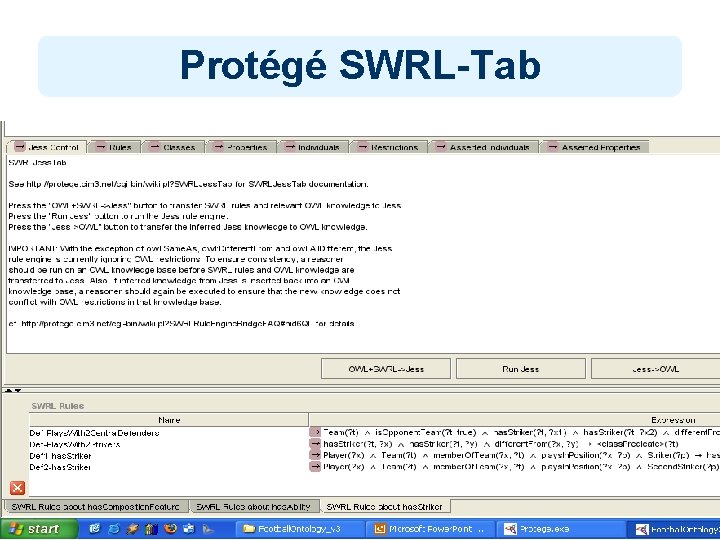Click the Rules tab arrow icon
720x540 pixels.
pos(101,146)
